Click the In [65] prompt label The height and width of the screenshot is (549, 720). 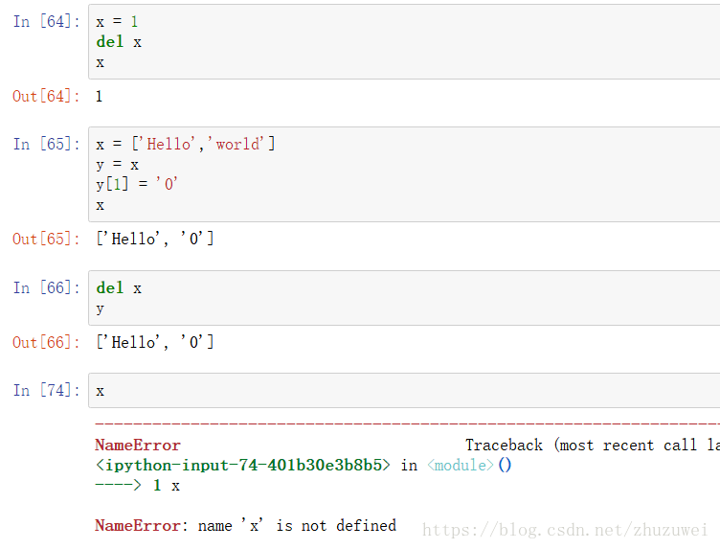click(45, 144)
